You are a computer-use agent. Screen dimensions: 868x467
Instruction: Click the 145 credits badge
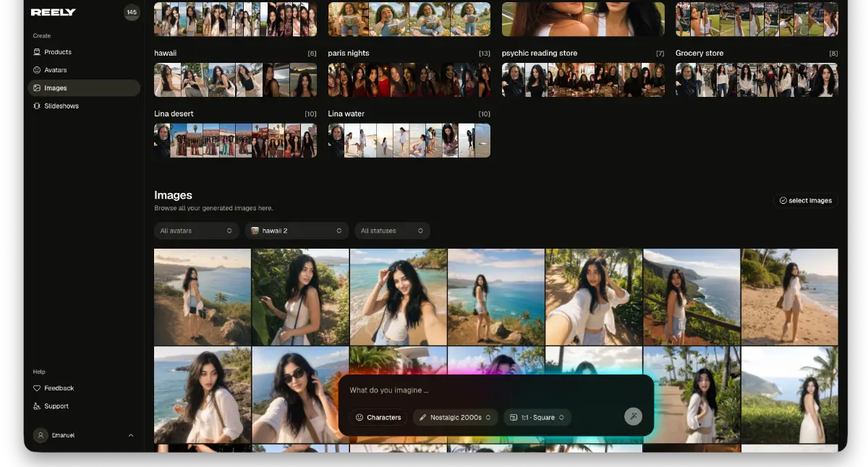coord(132,12)
